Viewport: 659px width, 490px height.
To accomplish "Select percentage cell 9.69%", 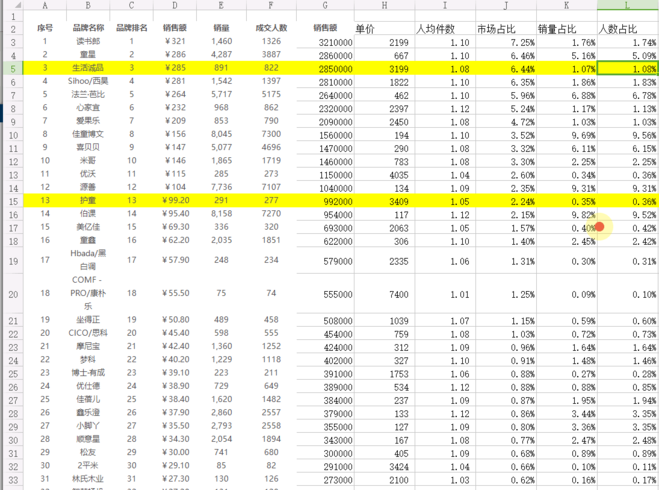I will [x=567, y=135].
